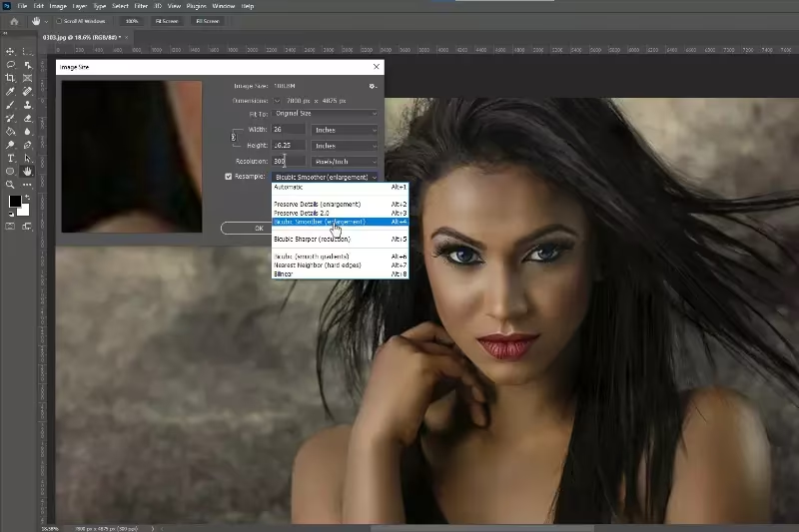This screenshot has width=799, height=532.
Task: Select the Move tool
Action: (10, 52)
